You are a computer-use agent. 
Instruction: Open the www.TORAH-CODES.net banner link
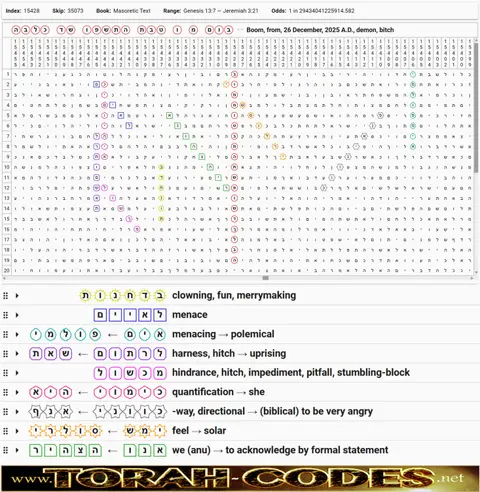pos(240,478)
